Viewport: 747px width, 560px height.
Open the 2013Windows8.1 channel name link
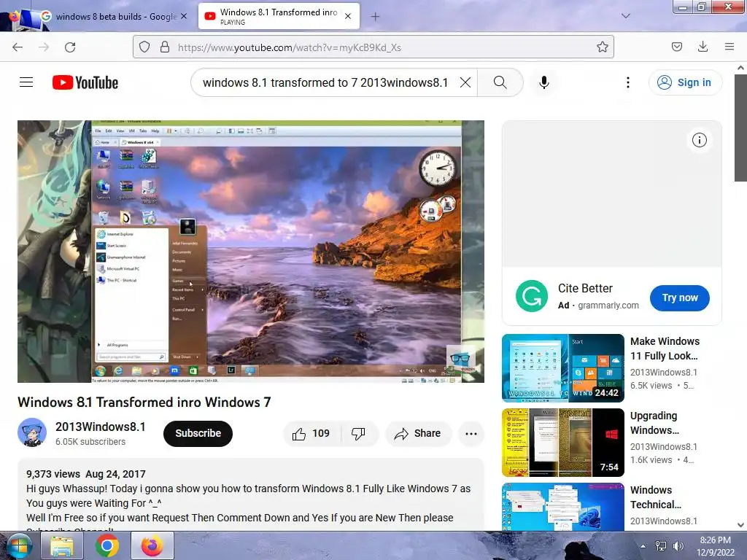tap(101, 427)
